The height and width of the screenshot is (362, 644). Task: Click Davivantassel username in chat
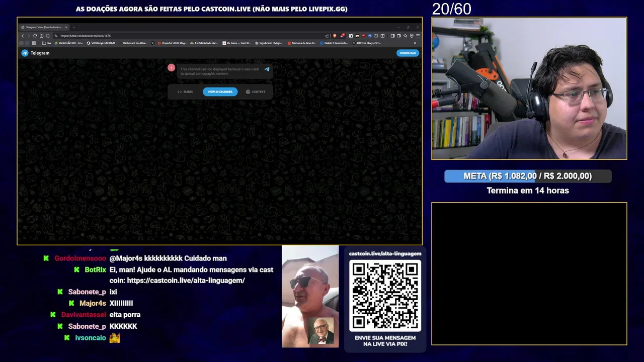(84, 315)
